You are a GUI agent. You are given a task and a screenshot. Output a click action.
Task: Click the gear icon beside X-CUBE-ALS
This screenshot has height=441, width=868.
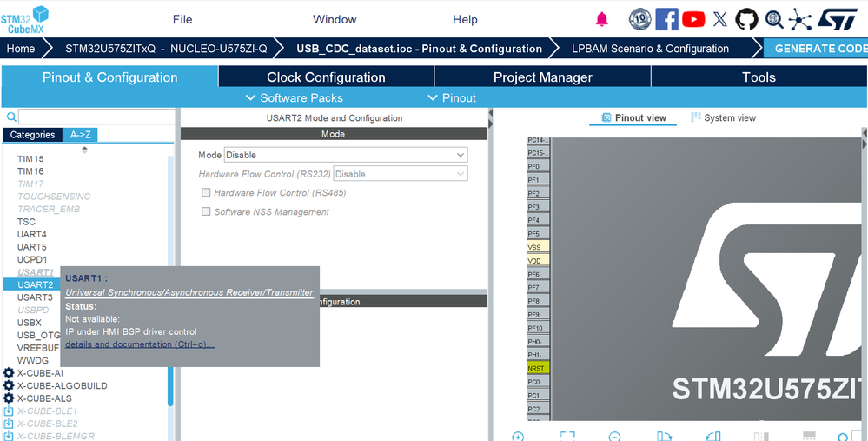pos(9,398)
